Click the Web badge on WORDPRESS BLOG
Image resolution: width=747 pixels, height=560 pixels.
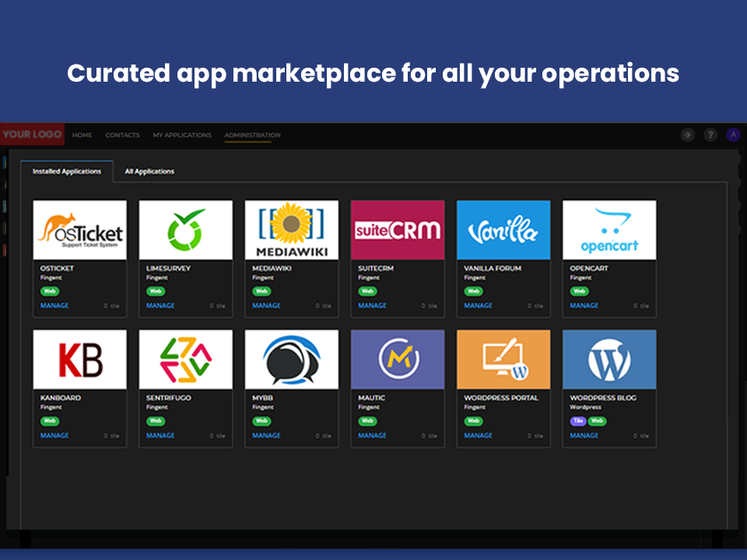point(597,421)
